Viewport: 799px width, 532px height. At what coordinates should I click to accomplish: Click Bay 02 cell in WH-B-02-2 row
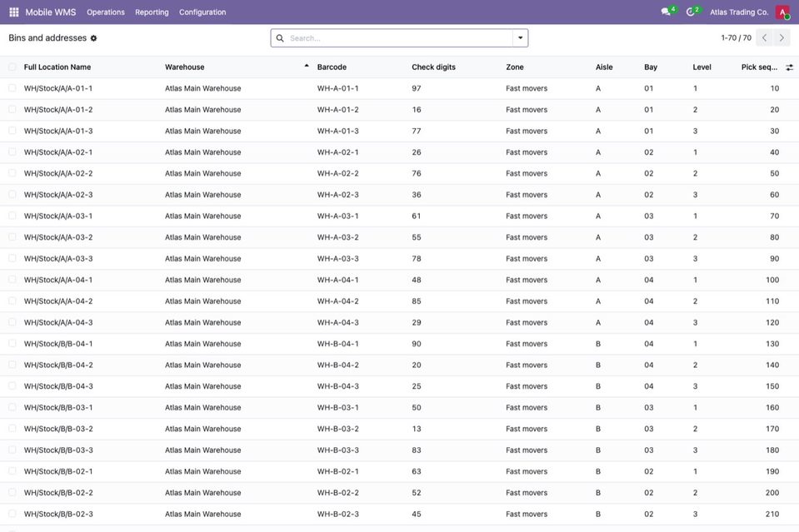click(x=649, y=493)
